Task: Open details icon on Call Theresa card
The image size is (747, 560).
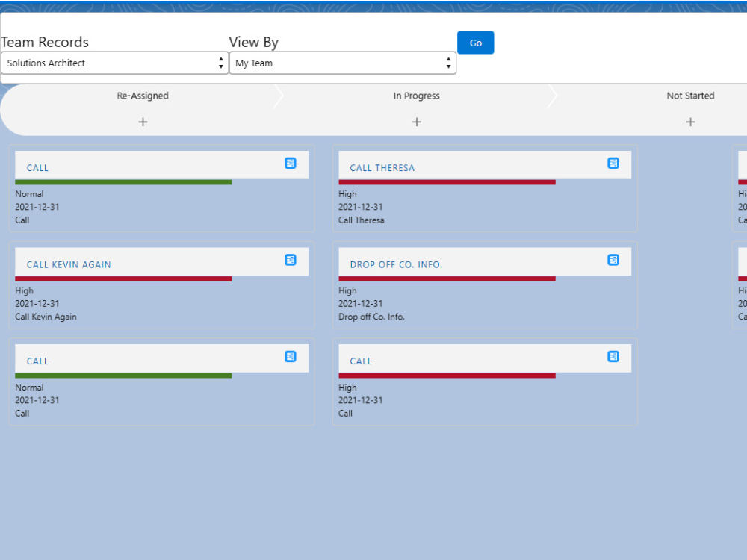Action: [613, 163]
